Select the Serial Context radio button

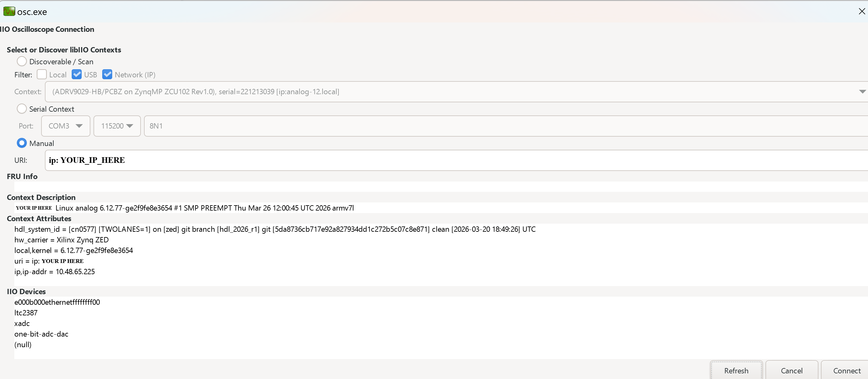coord(22,109)
